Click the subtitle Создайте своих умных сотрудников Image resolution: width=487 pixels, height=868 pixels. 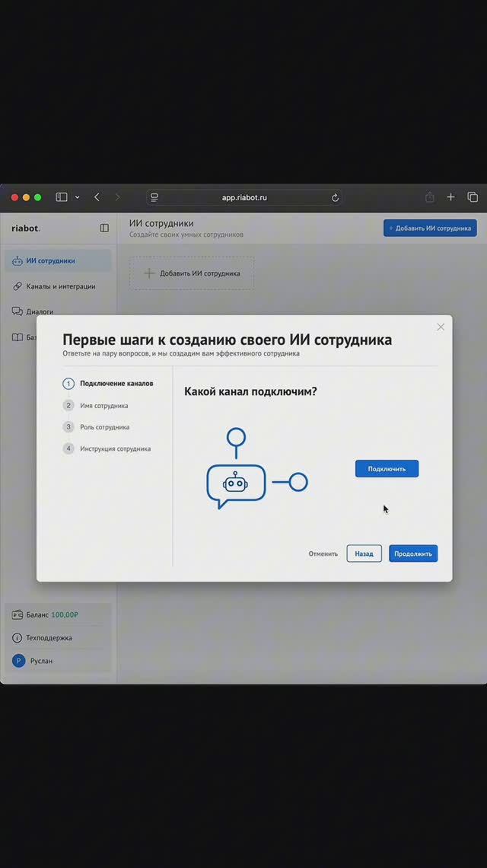click(x=186, y=235)
